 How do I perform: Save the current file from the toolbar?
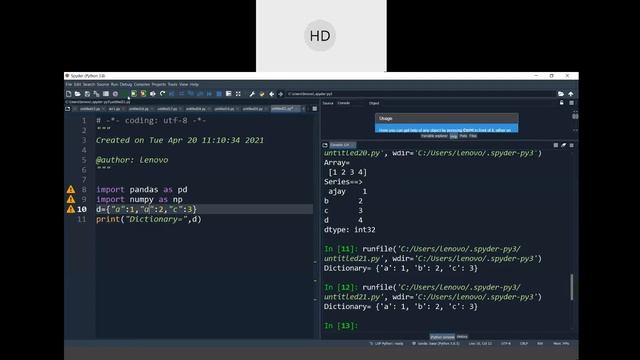point(87,94)
